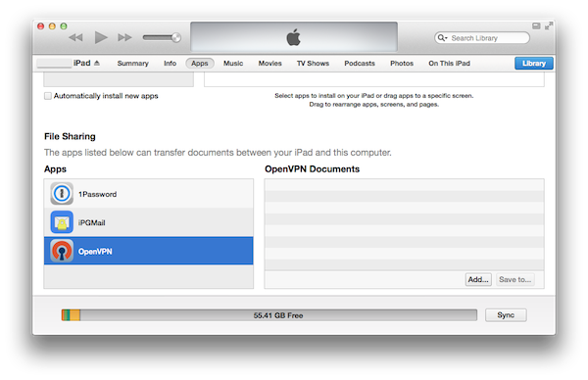Start playback with the play button

pyautogui.click(x=101, y=37)
